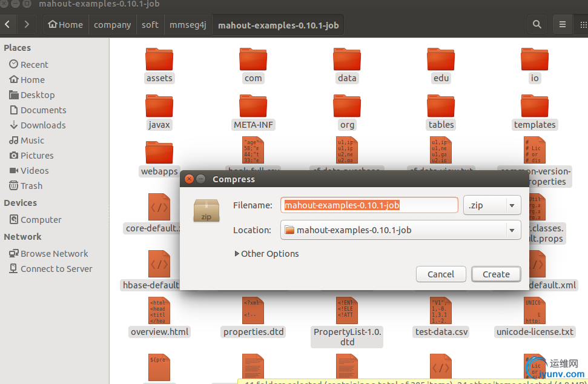The image size is (588, 384).
Task: Select the unicode-license.txt file icon
Action: (534, 311)
